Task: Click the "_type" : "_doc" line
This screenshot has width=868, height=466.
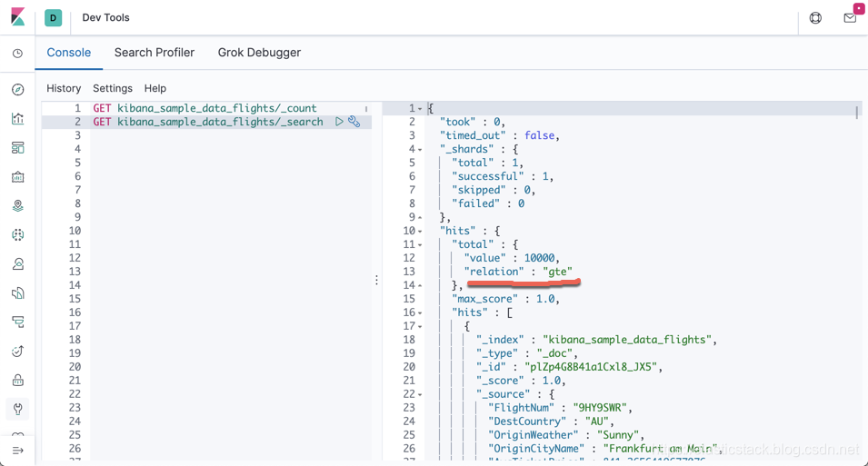Action: click(x=527, y=353)
